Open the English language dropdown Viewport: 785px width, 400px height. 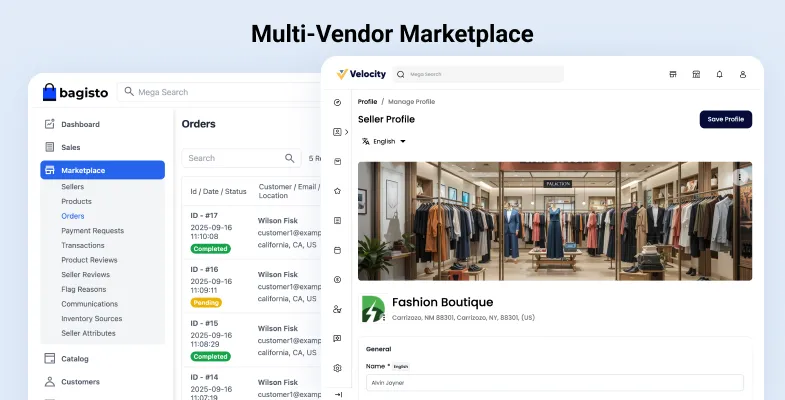(x=384, y=142)
